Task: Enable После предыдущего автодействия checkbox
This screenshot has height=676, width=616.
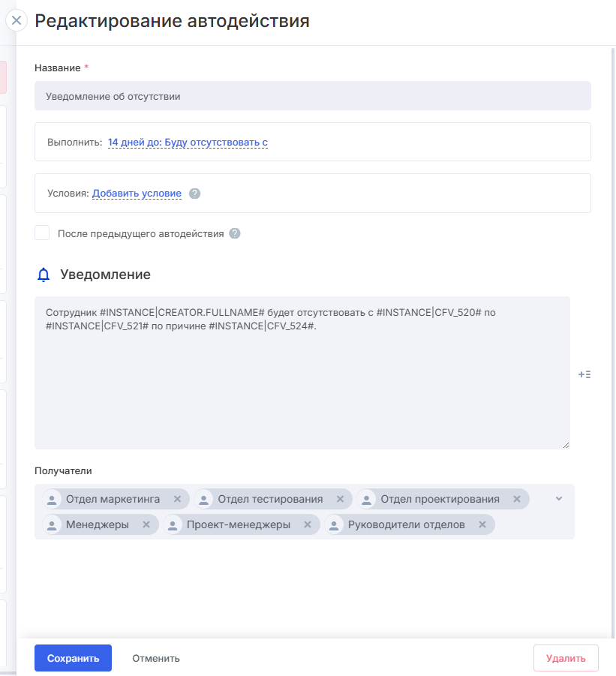Action: [x=42, y=233]
